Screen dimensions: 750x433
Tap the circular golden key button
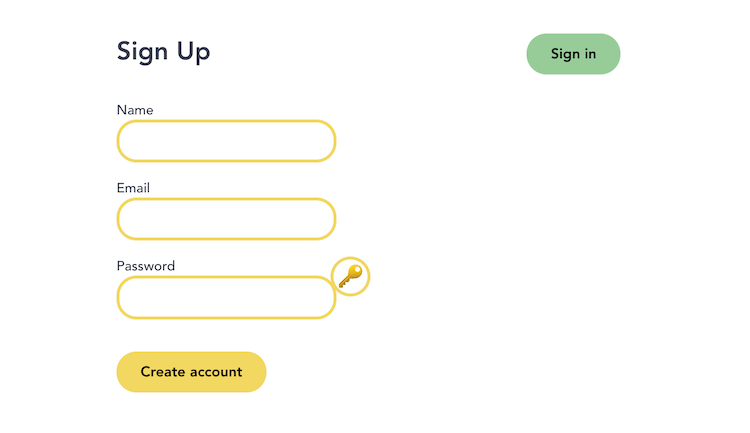(350, 277)
